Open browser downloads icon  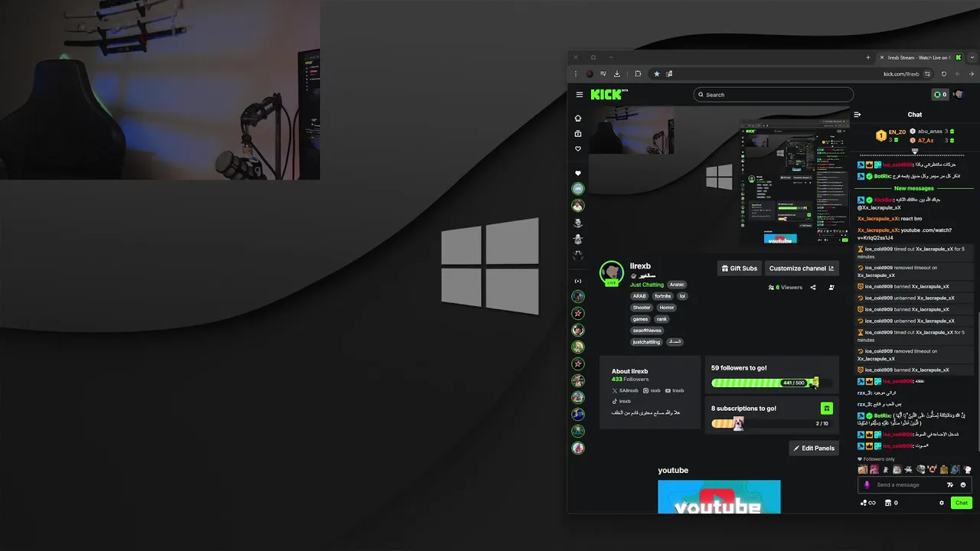coord(617,74)
